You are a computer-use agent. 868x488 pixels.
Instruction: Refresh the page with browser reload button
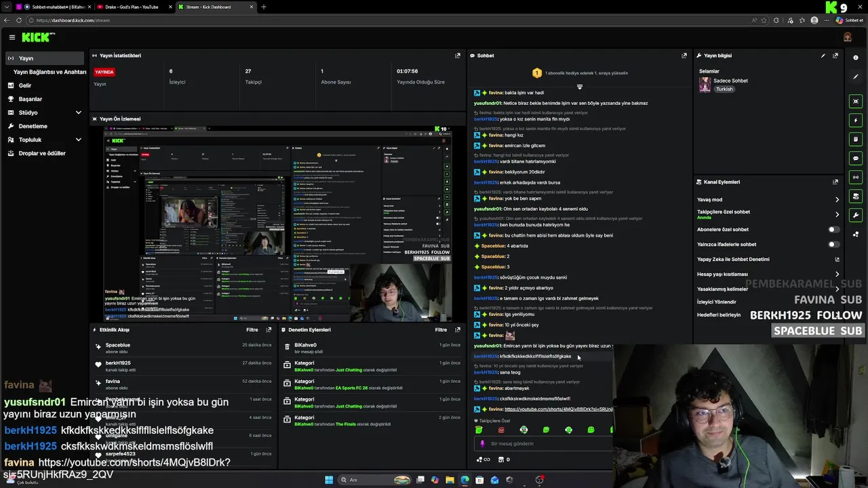[19, 20]
